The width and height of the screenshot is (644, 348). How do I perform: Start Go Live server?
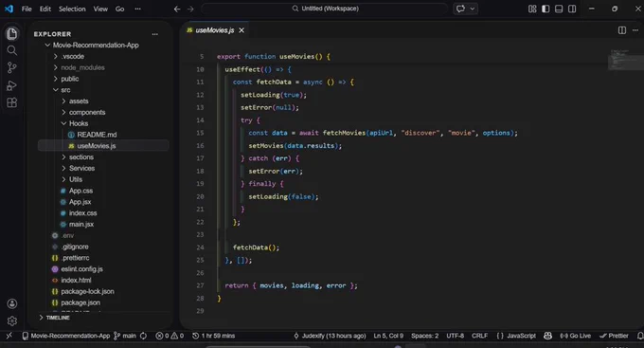click(576, 336)
